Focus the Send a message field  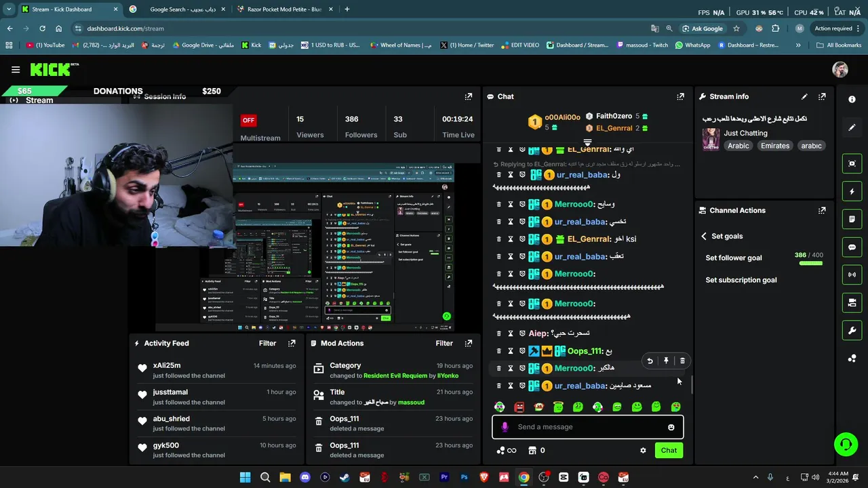[587, 427]
